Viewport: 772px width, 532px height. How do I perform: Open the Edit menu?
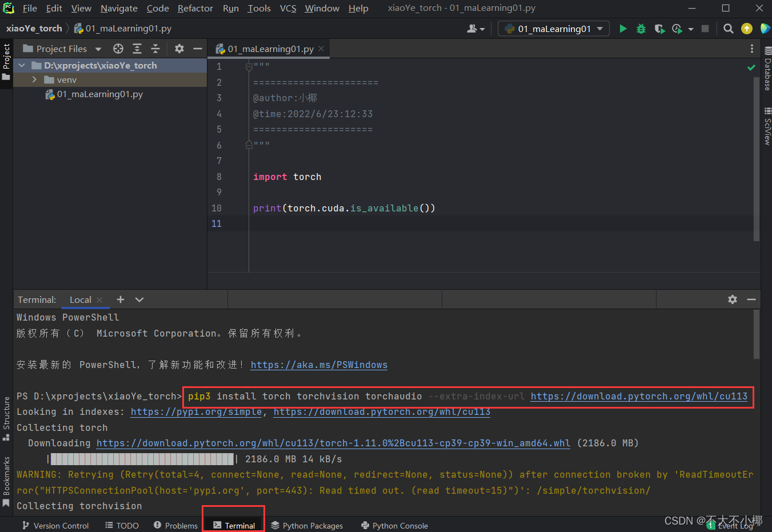[x=54, y=8]
